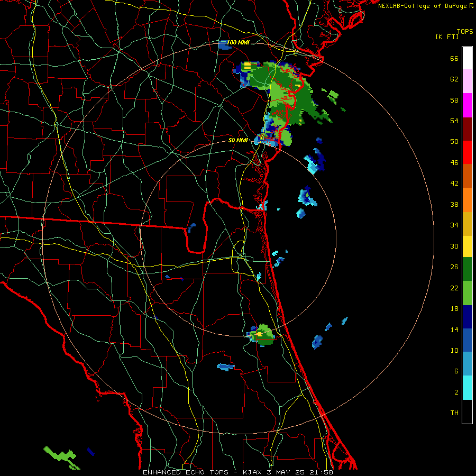The width and height of the screenshot is (476, 476).
Task: Click the bright red legend swatch
Action: (467, 152)
